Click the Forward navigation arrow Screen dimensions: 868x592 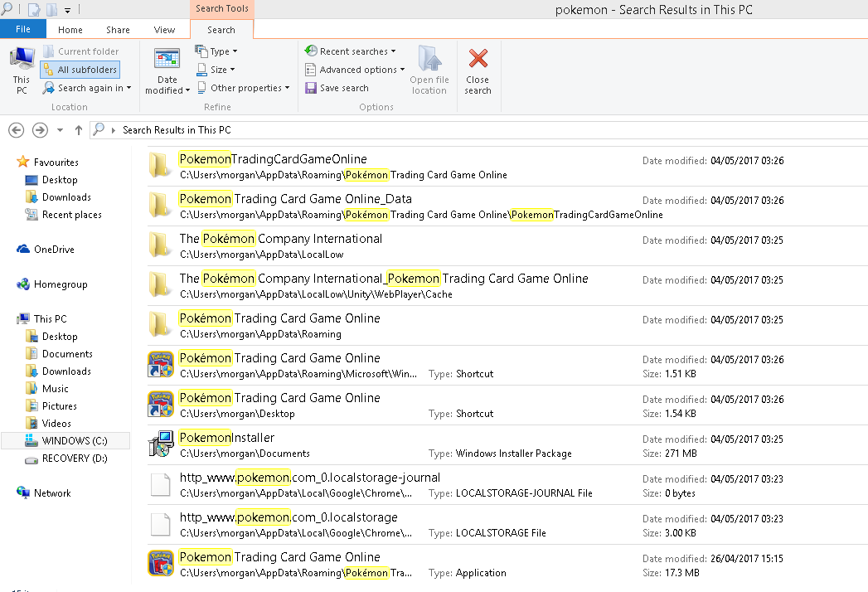(40, 130)
